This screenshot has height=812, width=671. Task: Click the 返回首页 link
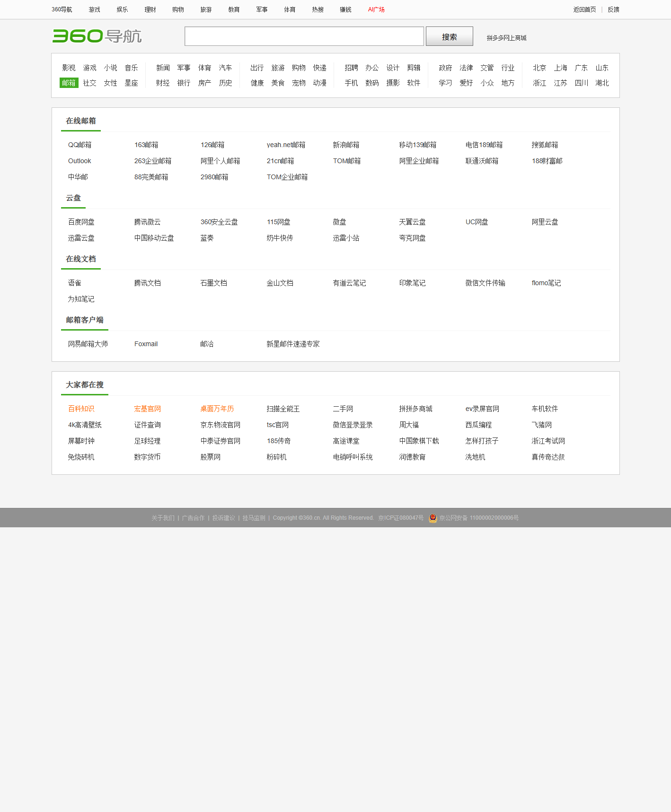click(x=584, y=9)
